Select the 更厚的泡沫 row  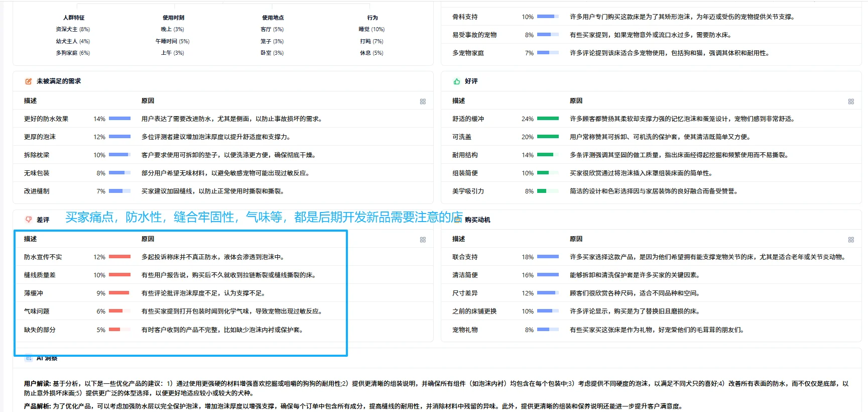pos(223,137)
